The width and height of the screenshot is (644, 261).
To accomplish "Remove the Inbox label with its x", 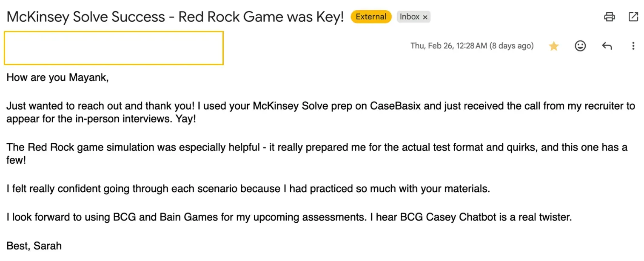I will click(425, 17).
